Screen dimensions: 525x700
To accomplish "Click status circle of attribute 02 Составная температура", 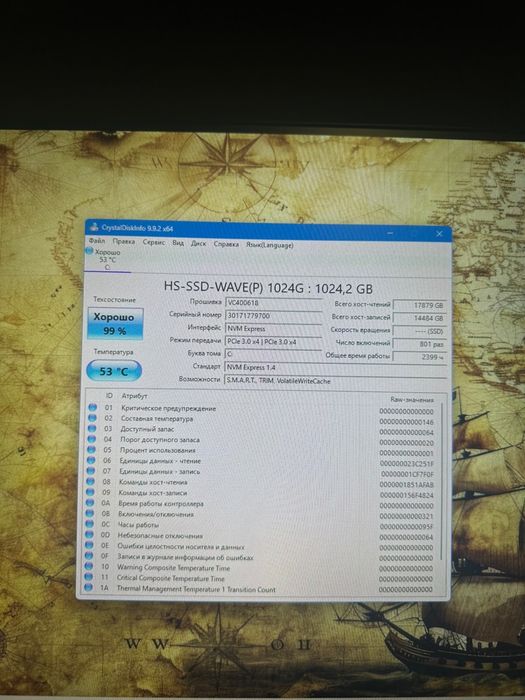I will (x=92, y=418).
